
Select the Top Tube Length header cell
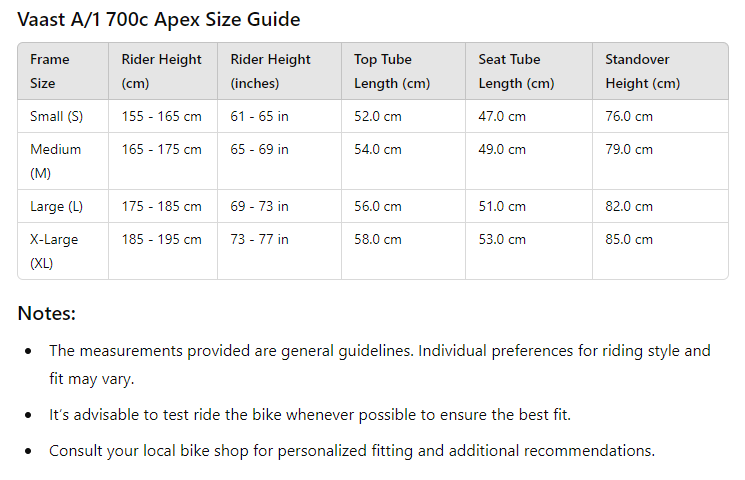(392, 71)
